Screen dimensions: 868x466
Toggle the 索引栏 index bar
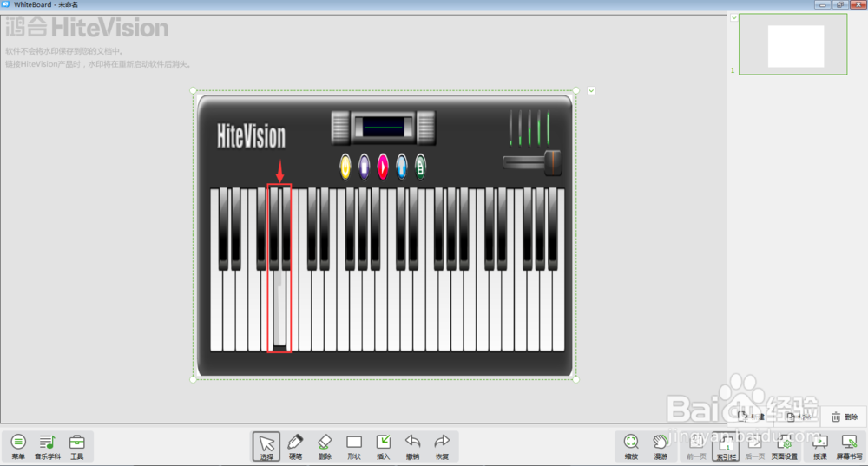[726, 447]
